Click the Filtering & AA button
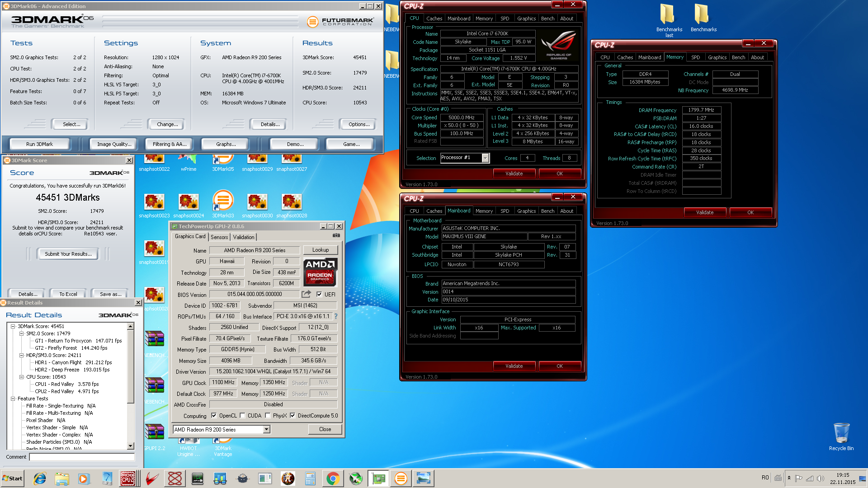The width and height of the screenshot is (868, 488). click(170, 144)
